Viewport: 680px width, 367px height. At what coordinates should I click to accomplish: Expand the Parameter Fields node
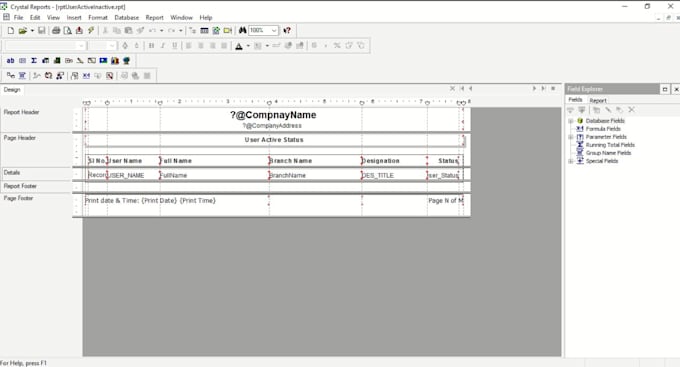571,137
